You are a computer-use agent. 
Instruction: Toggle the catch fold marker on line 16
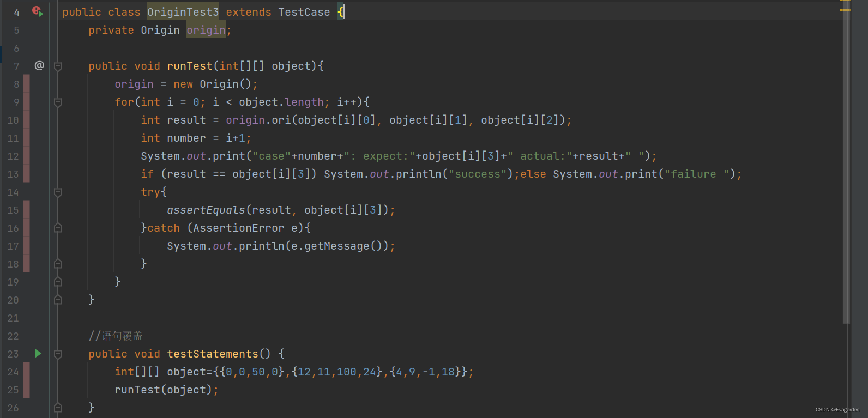pyautogui.click(x=58, y=228)
